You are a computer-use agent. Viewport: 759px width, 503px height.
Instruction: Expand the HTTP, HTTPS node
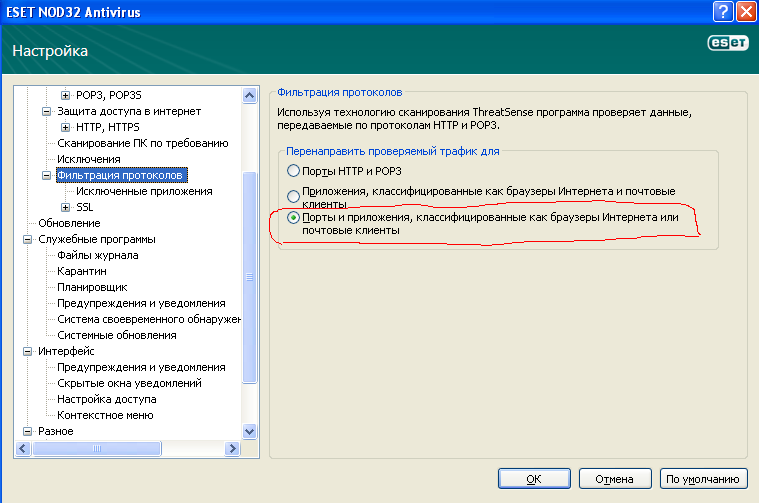pyautogui.click(x=65, y=127)
